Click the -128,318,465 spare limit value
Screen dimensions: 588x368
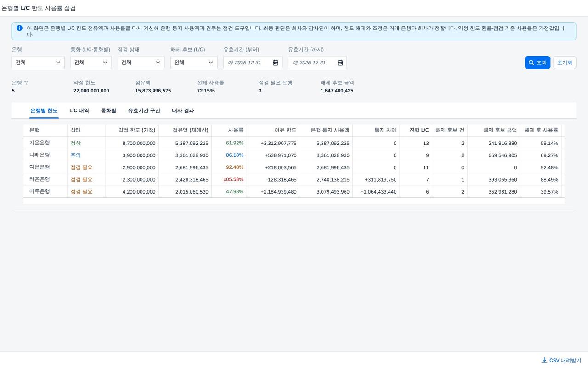coord(281,180)
